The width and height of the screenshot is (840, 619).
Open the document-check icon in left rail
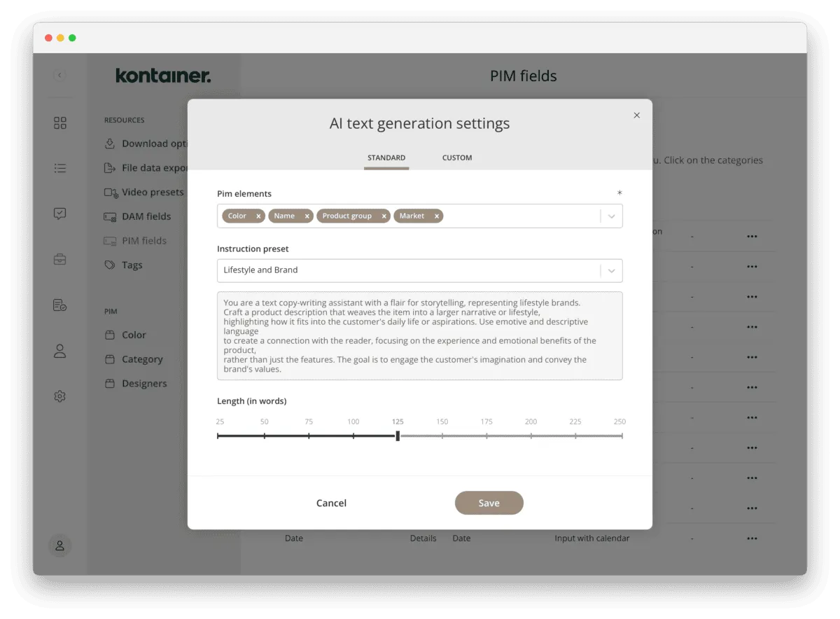point(60,305)
